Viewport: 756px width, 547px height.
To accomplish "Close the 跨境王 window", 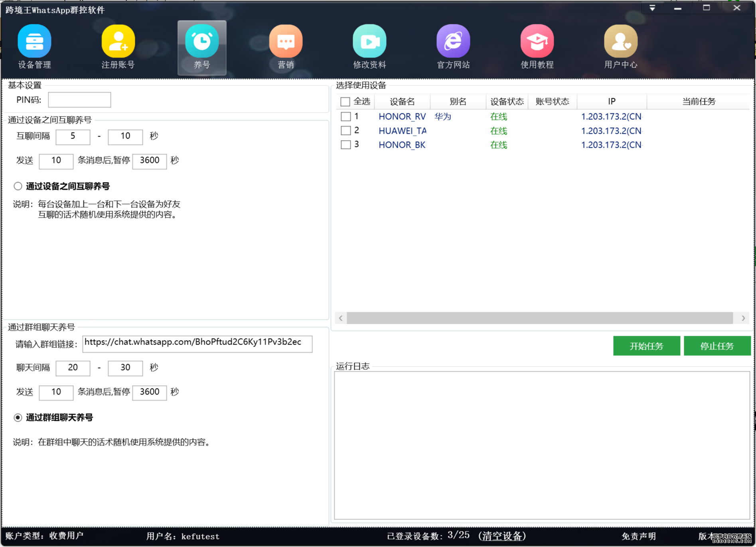I will [x=737, y=8].
